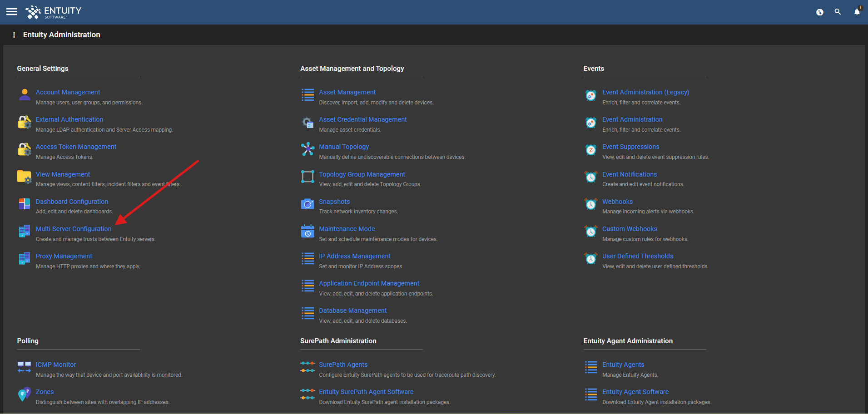868x414 pixels.
Task: Click the IP Address Management list icon
Action: click(x=308, y=259)
